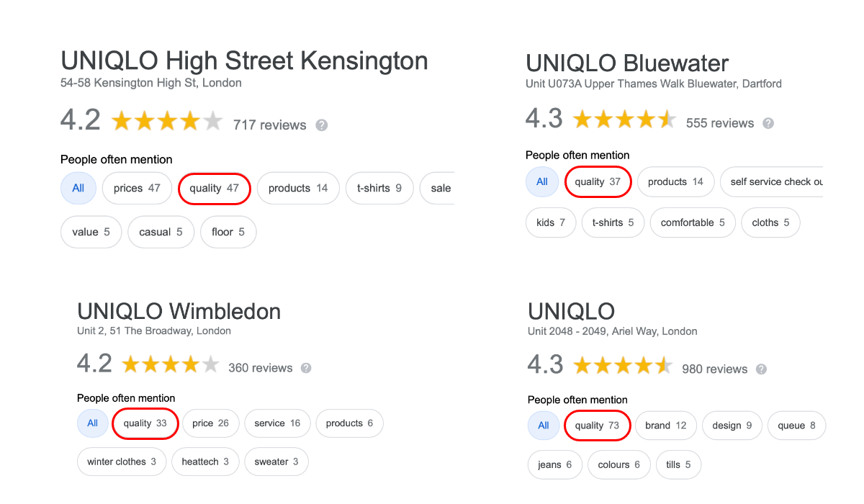Screen dimensions: 864x504
Task: Click the UNIQLO Bluewater store title
Action: [626, 63]
